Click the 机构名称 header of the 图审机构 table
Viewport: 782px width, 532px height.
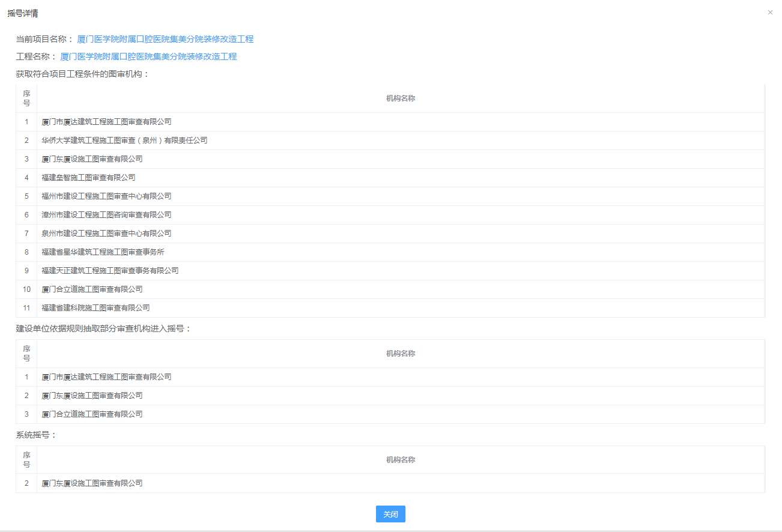[401, 98]
